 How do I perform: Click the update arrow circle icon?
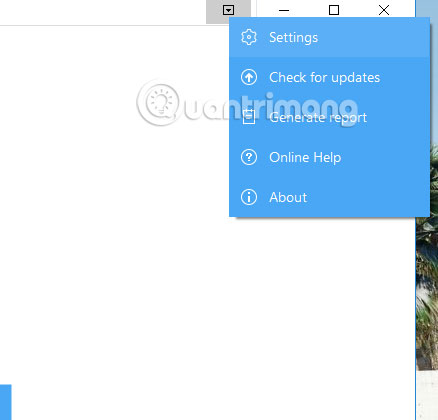coord(249,77)
